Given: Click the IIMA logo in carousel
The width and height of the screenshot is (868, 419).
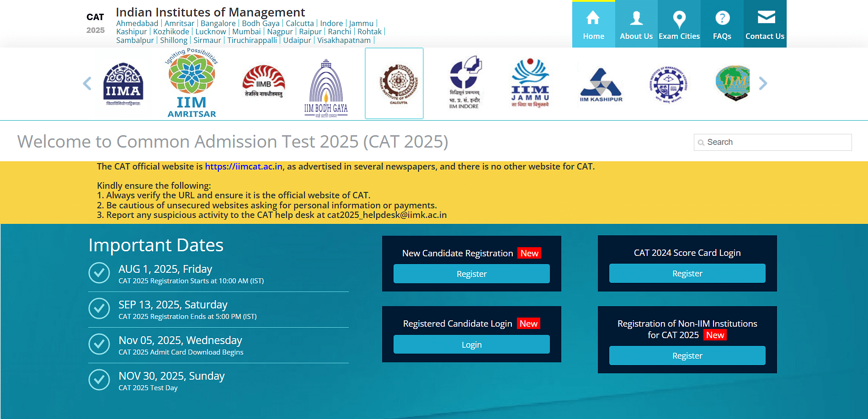Looking at the screenshot, I should [123, 84].
